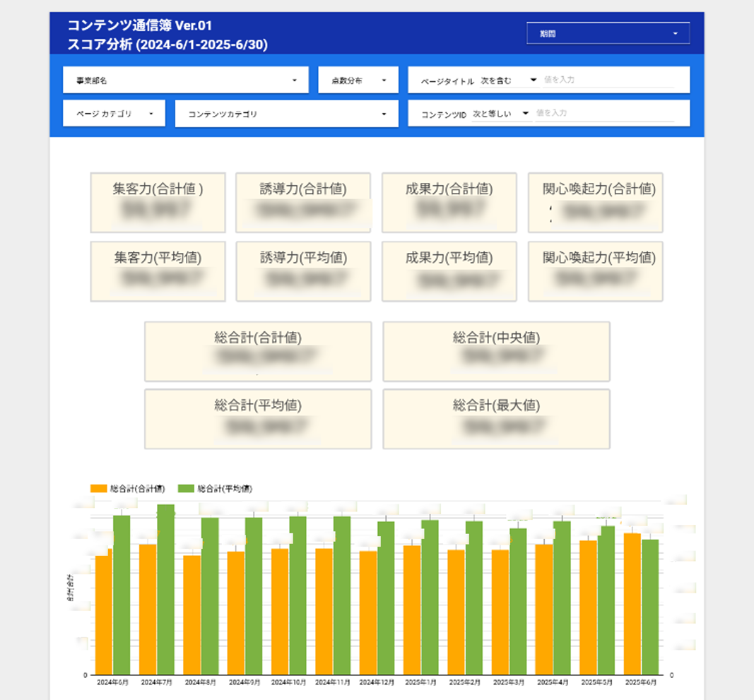Click the 総合計(合計値) scorecard

pos(258,352)
